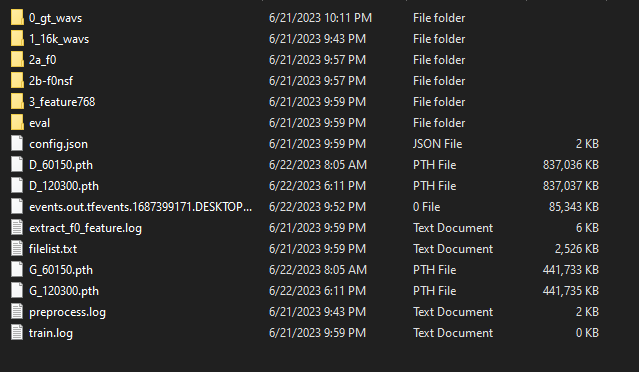
Task: Select the 2a_f0 folder icon
Action: pos(17,59)
